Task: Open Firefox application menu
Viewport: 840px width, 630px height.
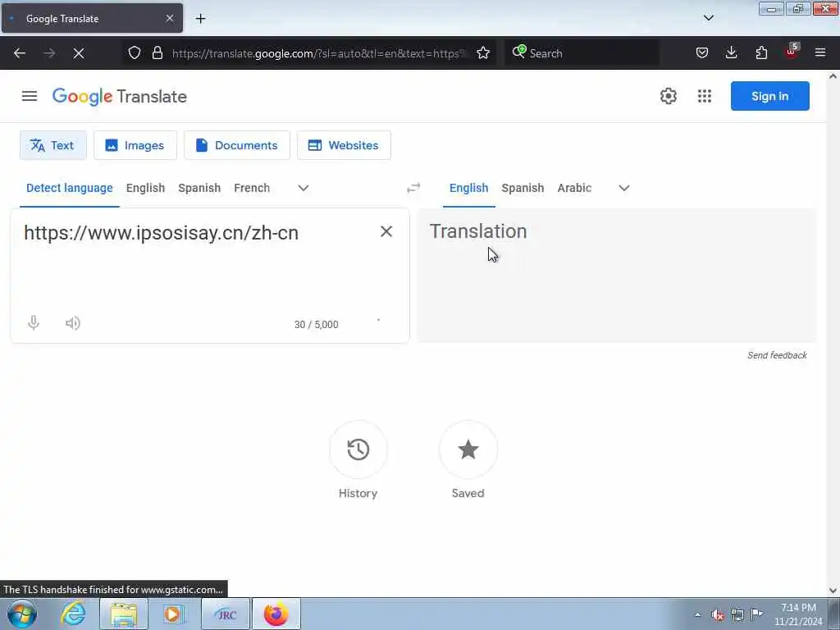Action: [x=820, y=53]
